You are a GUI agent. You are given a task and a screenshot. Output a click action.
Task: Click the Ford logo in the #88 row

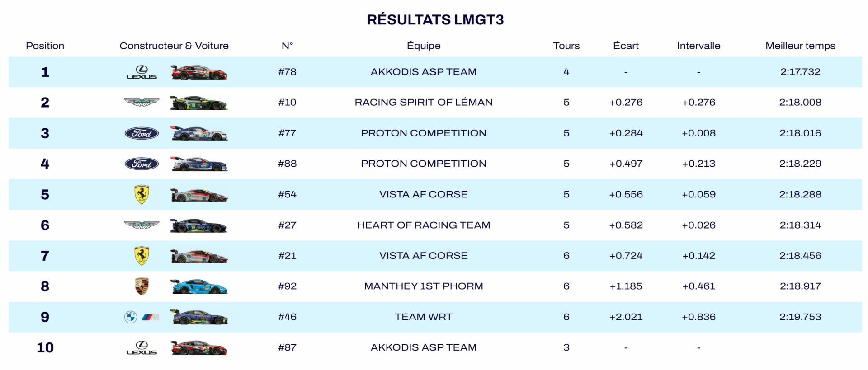(x=142, y=164)
